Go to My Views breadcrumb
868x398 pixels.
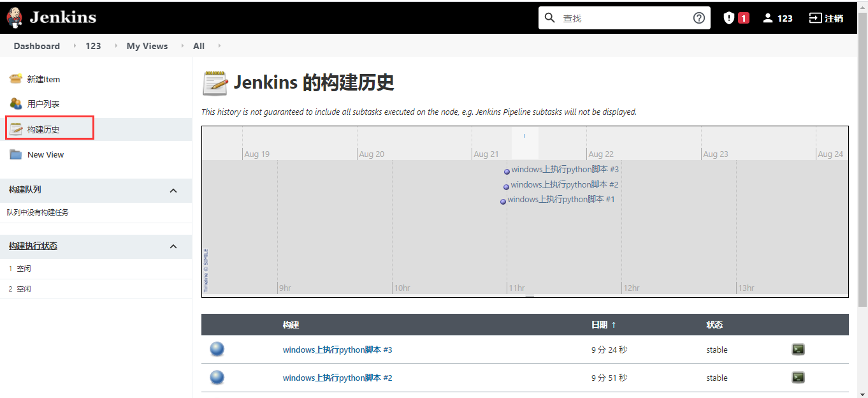(x=147, y=46)
